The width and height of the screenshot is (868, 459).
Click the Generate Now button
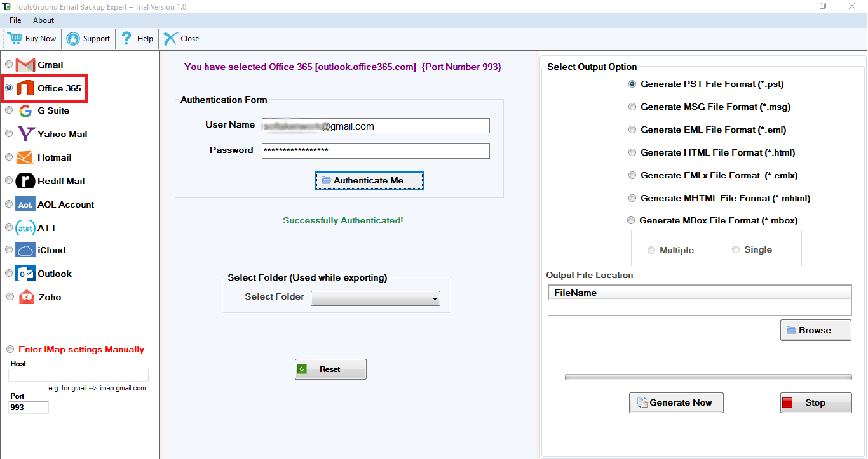(675, 402)
